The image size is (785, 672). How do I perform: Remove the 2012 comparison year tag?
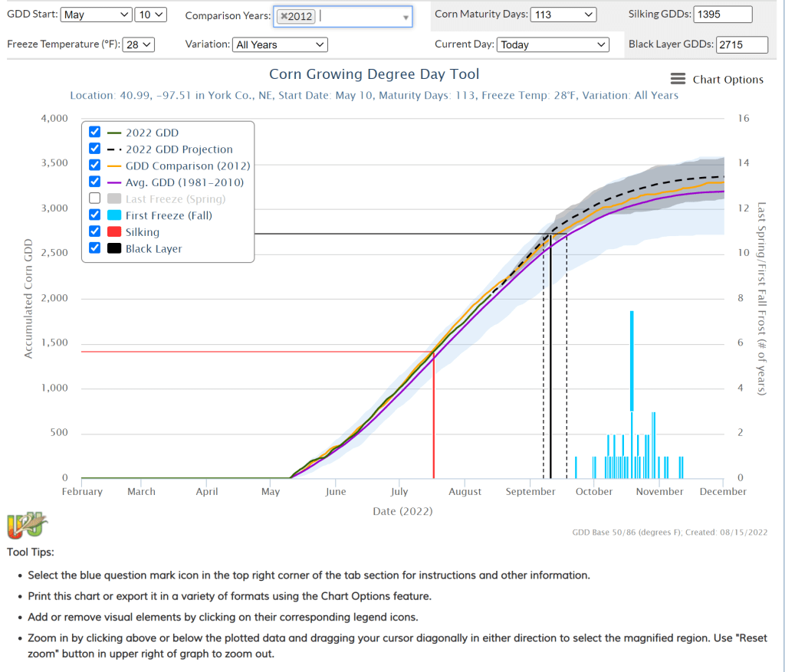[x=284, y=16]
